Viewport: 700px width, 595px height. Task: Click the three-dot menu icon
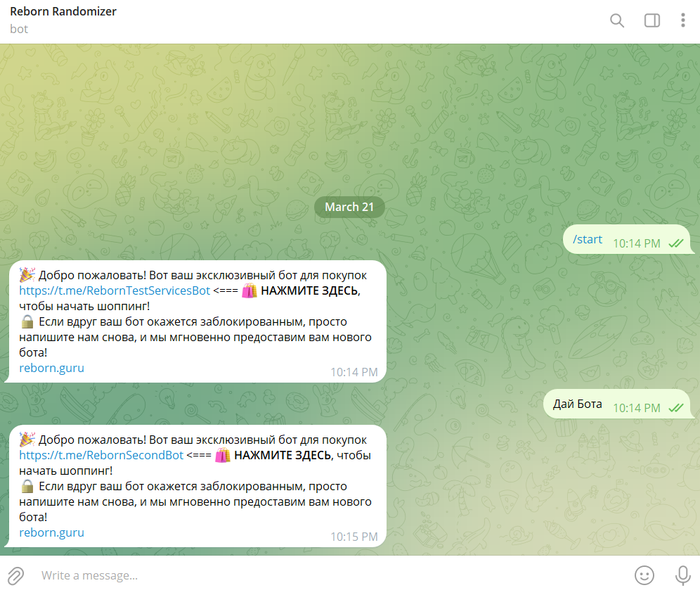coord(682,20)
